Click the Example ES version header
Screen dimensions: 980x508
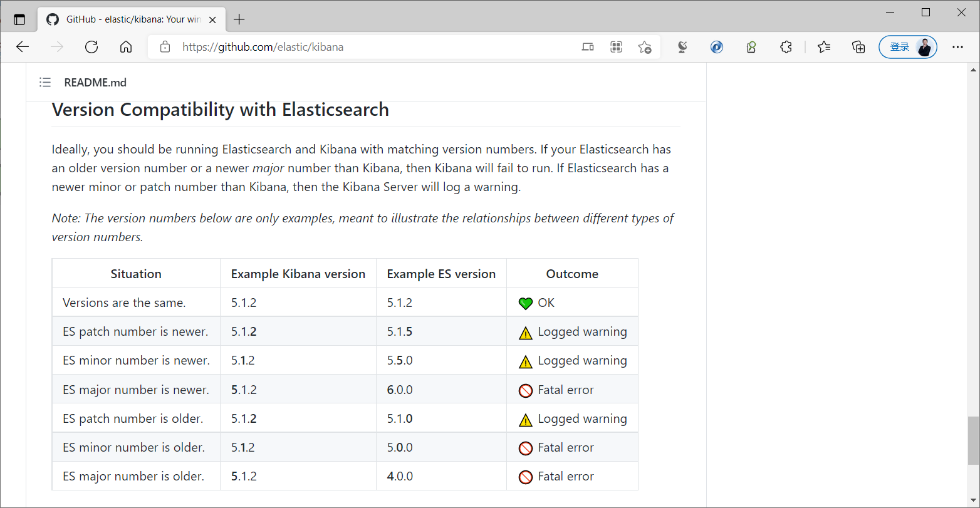(x=441, y=274)
